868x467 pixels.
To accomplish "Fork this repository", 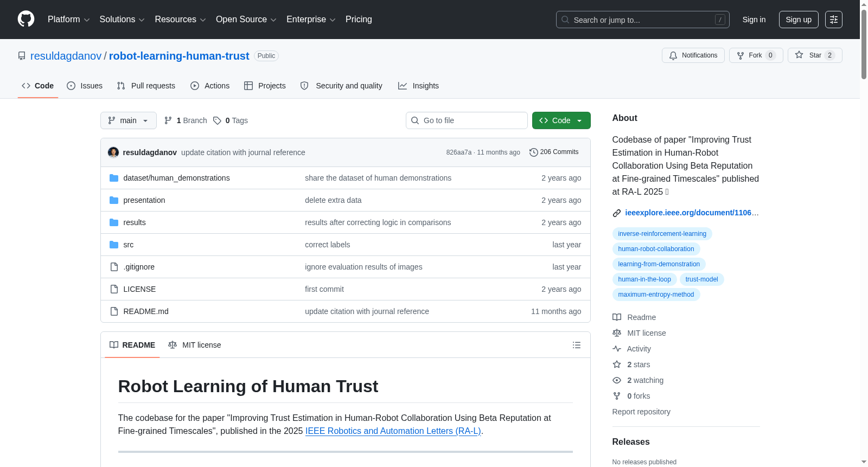I will pyautogui.click(x=756, y=55).
